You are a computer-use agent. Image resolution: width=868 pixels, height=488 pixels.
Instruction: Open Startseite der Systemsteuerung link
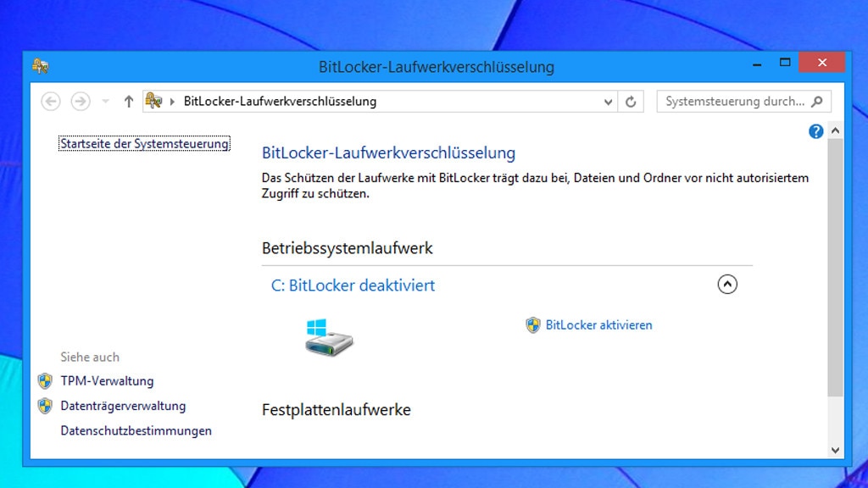[x=144, y=144]
